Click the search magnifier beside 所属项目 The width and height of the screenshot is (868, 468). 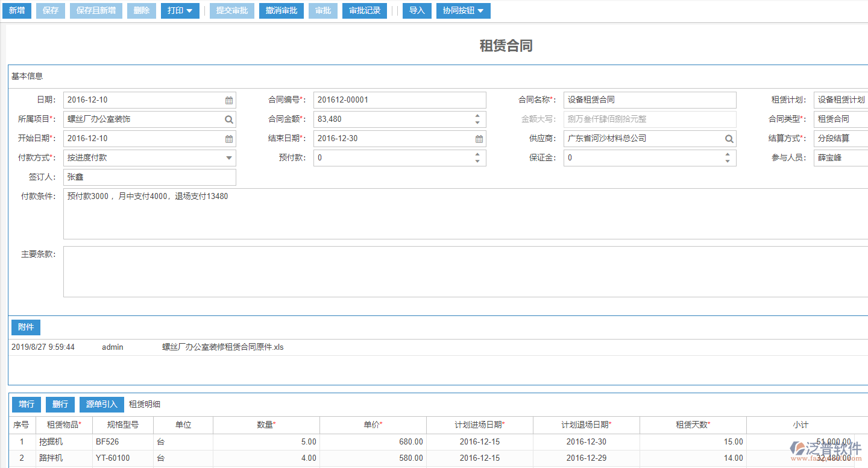coord(228,119)
